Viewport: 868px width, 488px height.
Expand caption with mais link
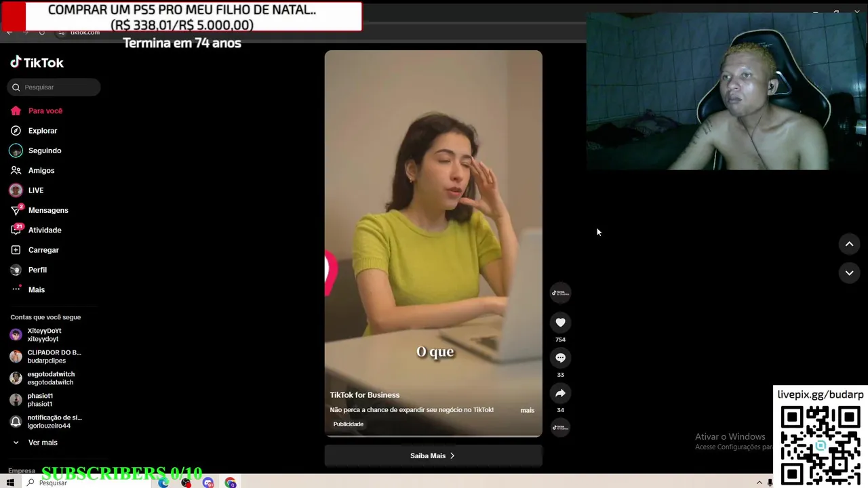pyautogui.click(x=527, y=410)
